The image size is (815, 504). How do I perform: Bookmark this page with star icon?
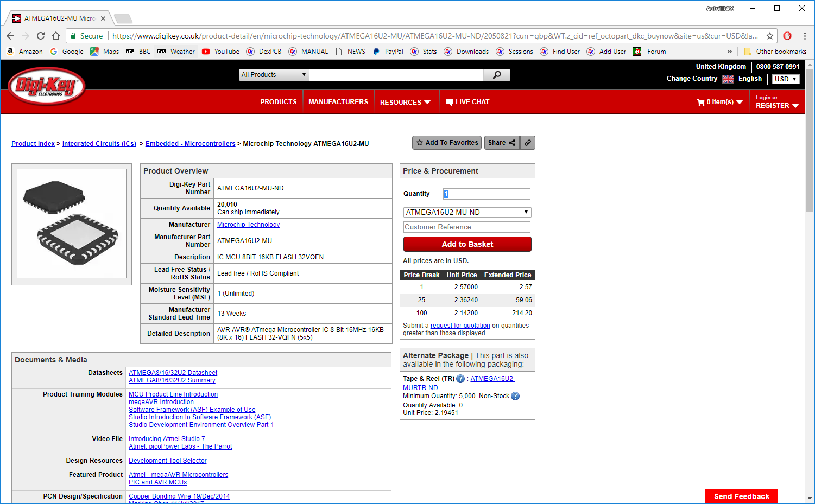click(x=770, y=36)
